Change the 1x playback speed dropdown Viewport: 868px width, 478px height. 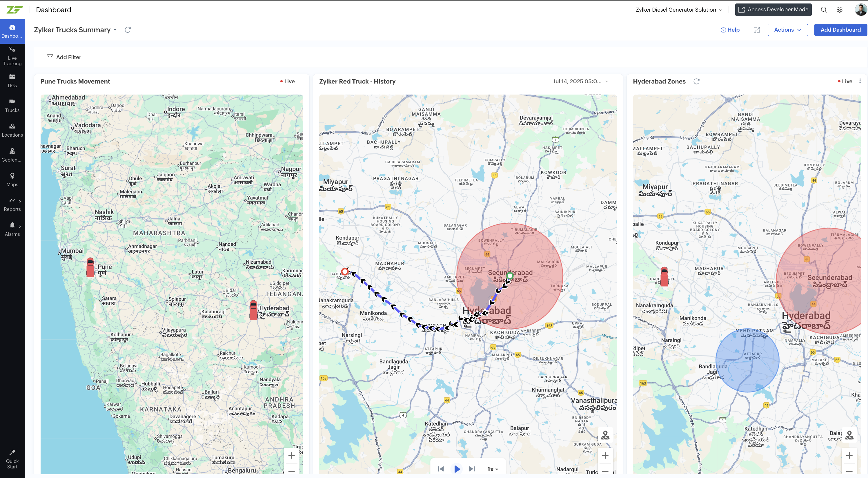tap(493, 469)
